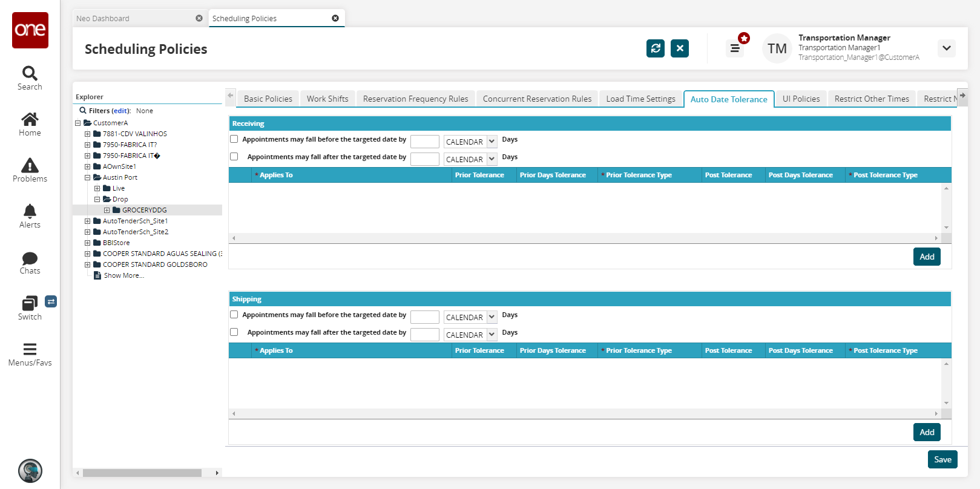Click the refresh button in page header

pos(655,48)
